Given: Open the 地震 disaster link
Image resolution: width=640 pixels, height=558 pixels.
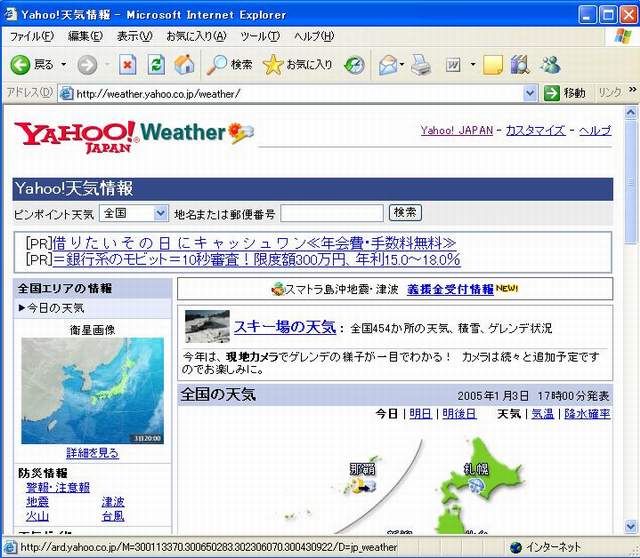Looking at the screenshot, I should coord(37,502).
